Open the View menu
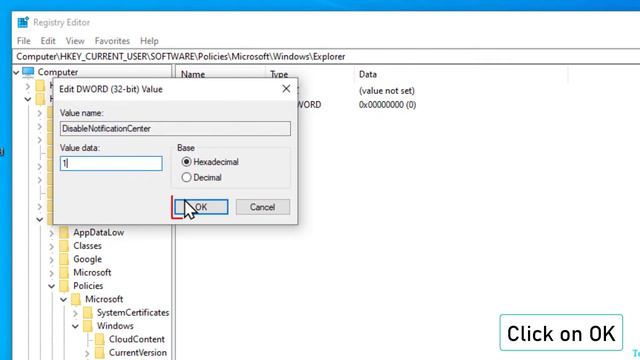The height and width of the screenshot is (360, 640). 75,41
